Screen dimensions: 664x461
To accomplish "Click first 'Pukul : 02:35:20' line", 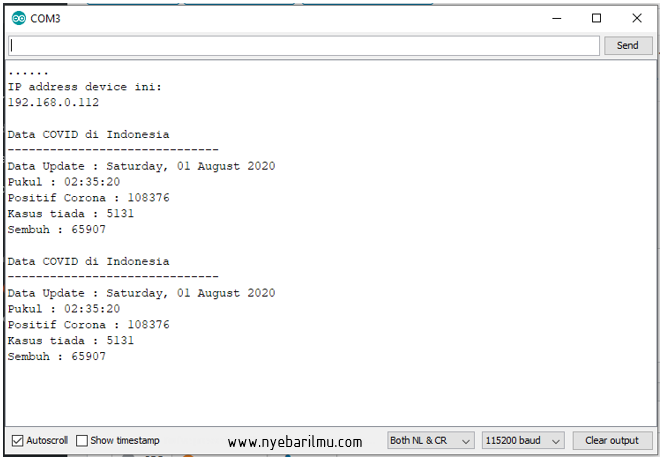I will pos(64,182).
